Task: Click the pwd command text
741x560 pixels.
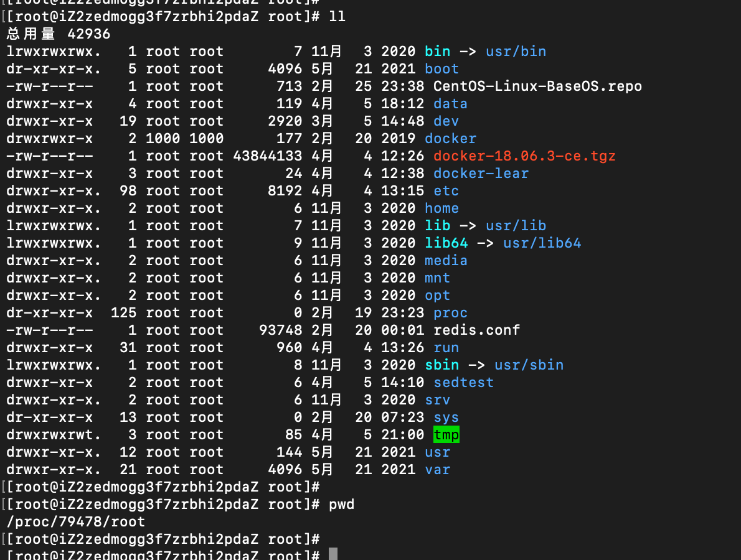Action: point(342,504)
